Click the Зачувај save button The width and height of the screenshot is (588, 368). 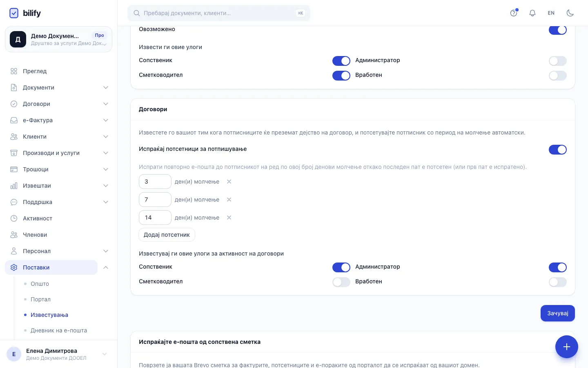(x=557, y=313)
